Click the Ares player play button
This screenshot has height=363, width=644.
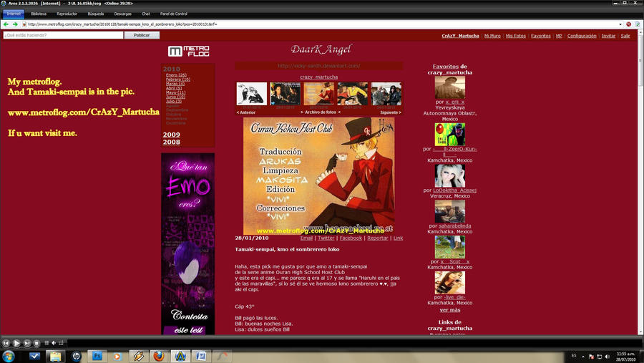(16, 343)
